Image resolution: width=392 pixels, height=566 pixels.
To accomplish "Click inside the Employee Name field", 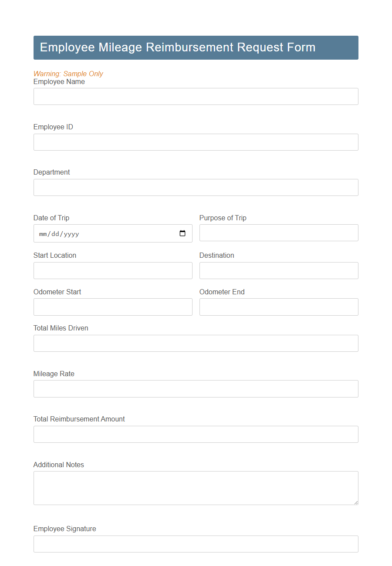I will [196, 96].
